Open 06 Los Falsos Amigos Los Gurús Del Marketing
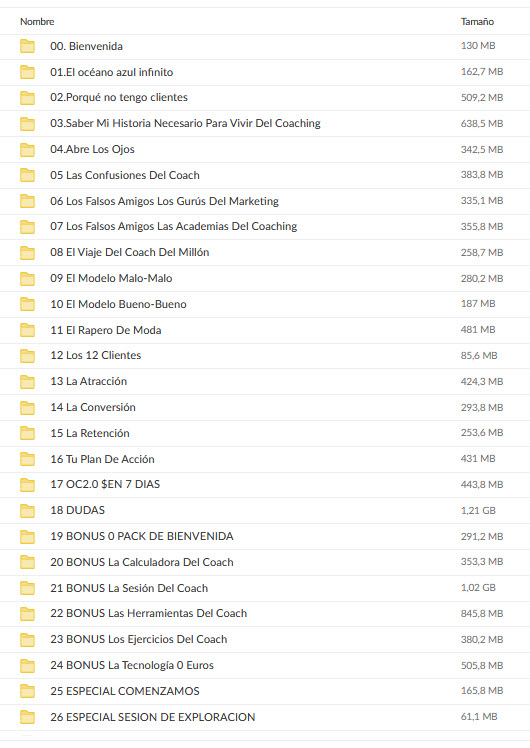This screenshot has width=530, height=748. (x=165, y=201)
